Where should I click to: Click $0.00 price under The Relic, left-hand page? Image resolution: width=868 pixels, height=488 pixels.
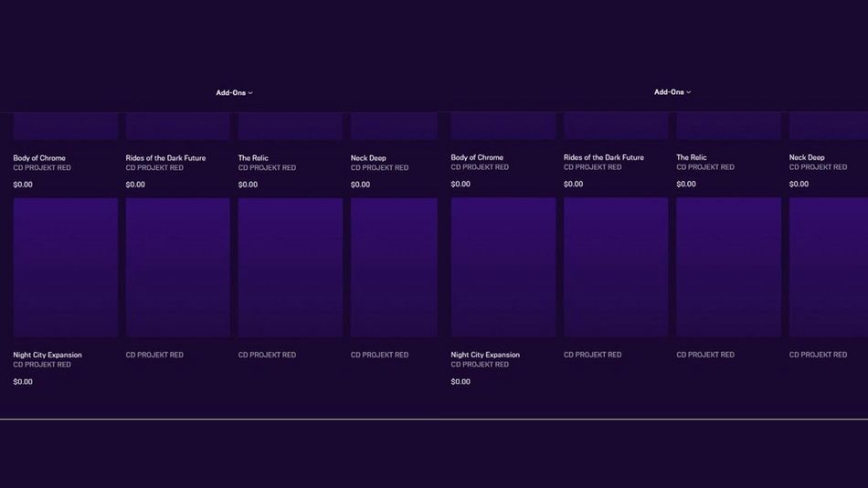click(x=248, y=185)
